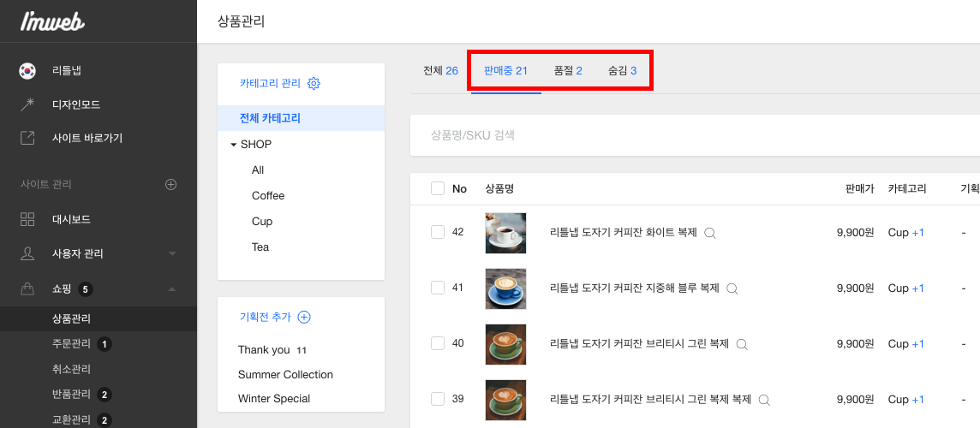
Task: Click the magnifier icon for product 42
Action: click(709, 233)
